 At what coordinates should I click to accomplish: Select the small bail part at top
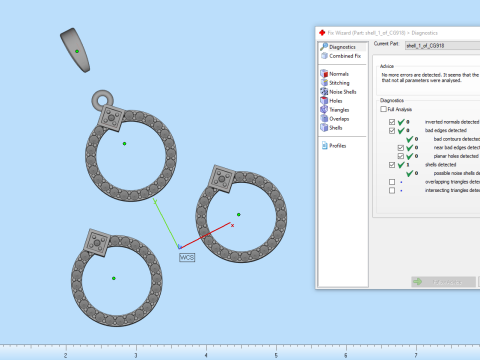[75, 50]
